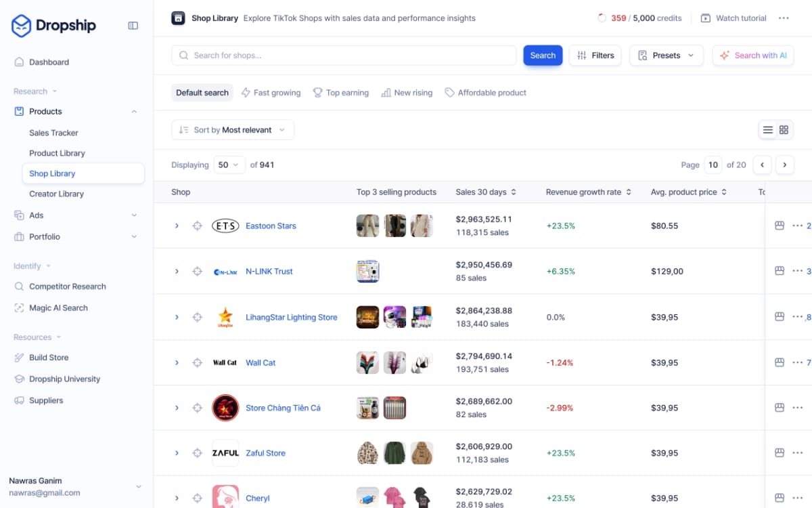Open the Filters panel

tap(595, 56)
